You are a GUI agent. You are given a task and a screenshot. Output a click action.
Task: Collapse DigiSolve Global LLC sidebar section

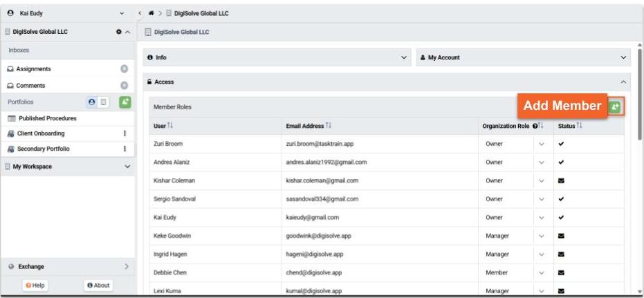pyautogui.click(x=127, y=32)
